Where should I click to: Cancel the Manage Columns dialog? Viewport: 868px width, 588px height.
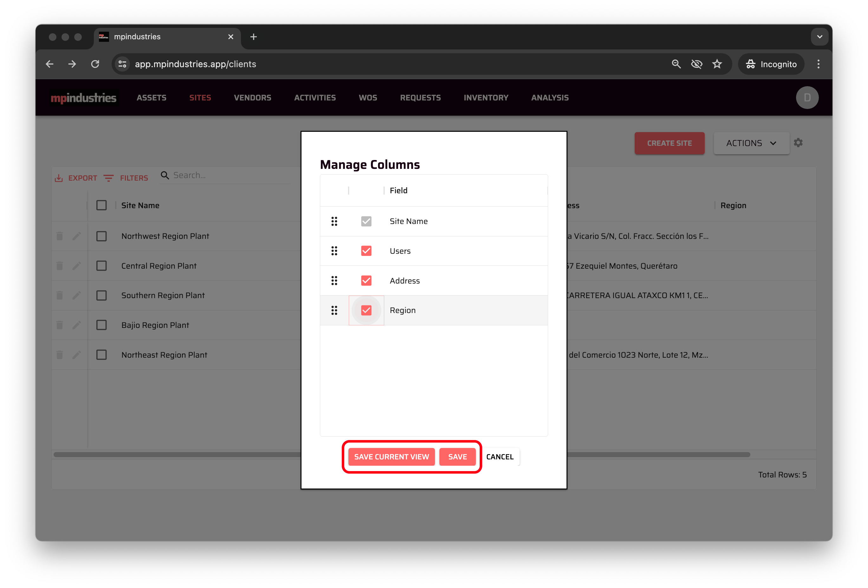click(499, 457)
